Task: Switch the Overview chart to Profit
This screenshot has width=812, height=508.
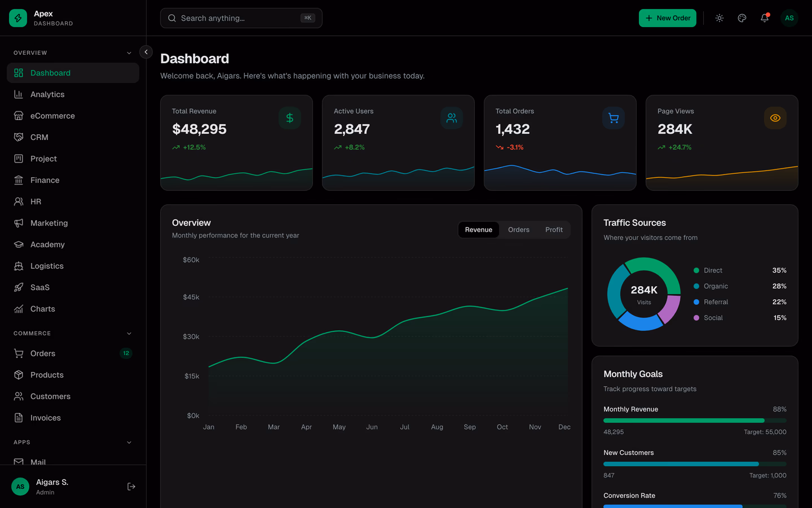Action: tap(554, 230)
